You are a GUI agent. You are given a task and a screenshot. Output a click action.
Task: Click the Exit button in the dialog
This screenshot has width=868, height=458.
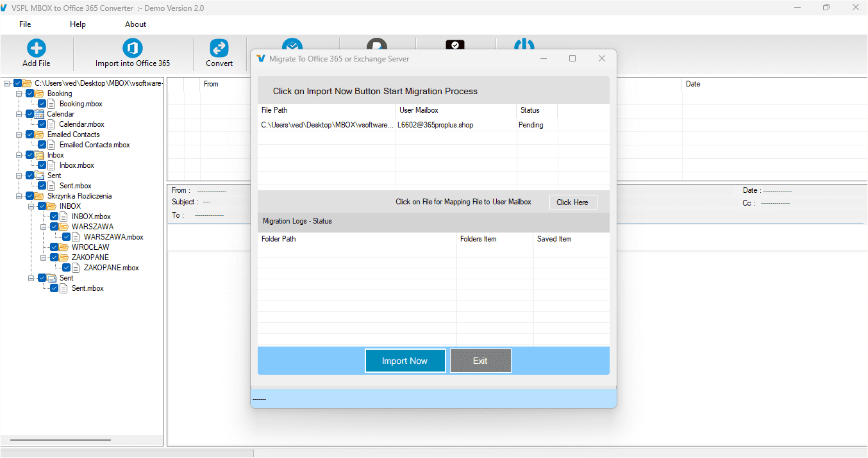pos(480,361)
